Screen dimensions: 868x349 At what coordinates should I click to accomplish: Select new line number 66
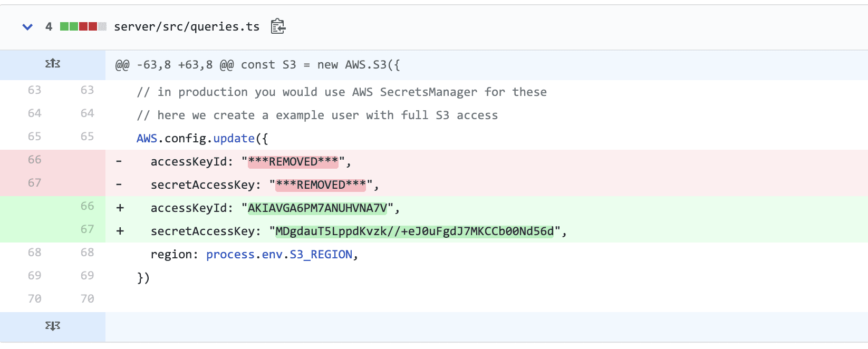pyautogui.click(x=87, y=206)
